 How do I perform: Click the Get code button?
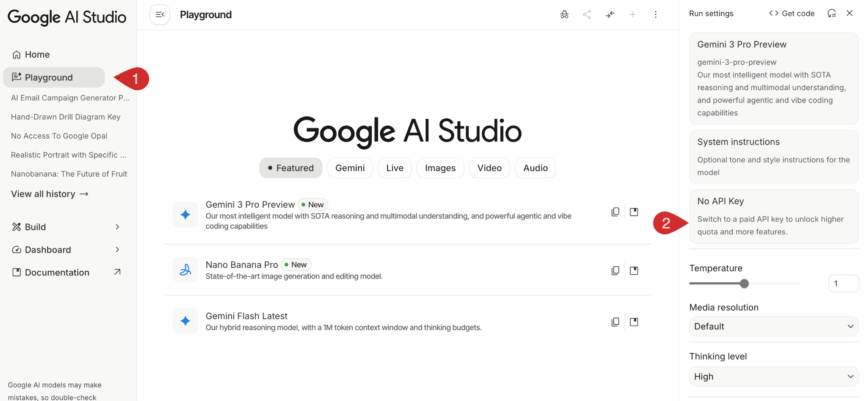coord(792,13)
